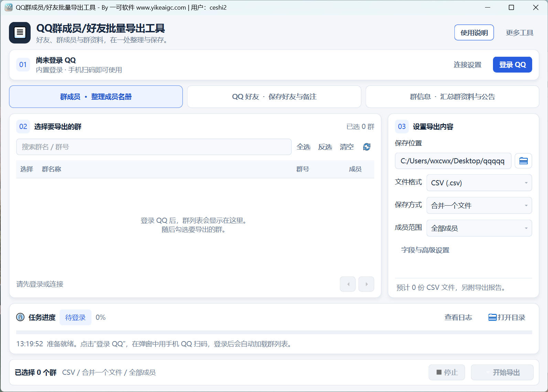This screenshot has width=548, height=392.
Task: Click the task progress bar
Action: 274,332
